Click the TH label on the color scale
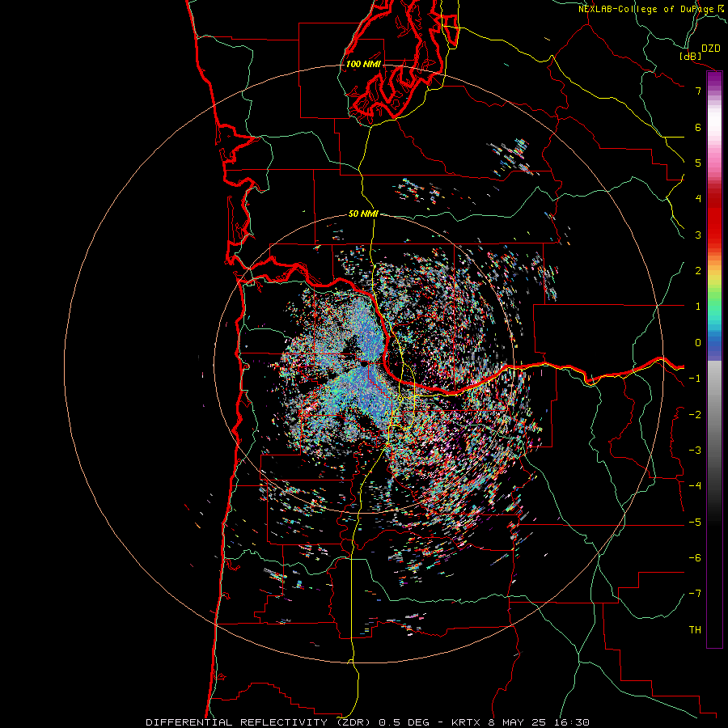 pos(695,630)
